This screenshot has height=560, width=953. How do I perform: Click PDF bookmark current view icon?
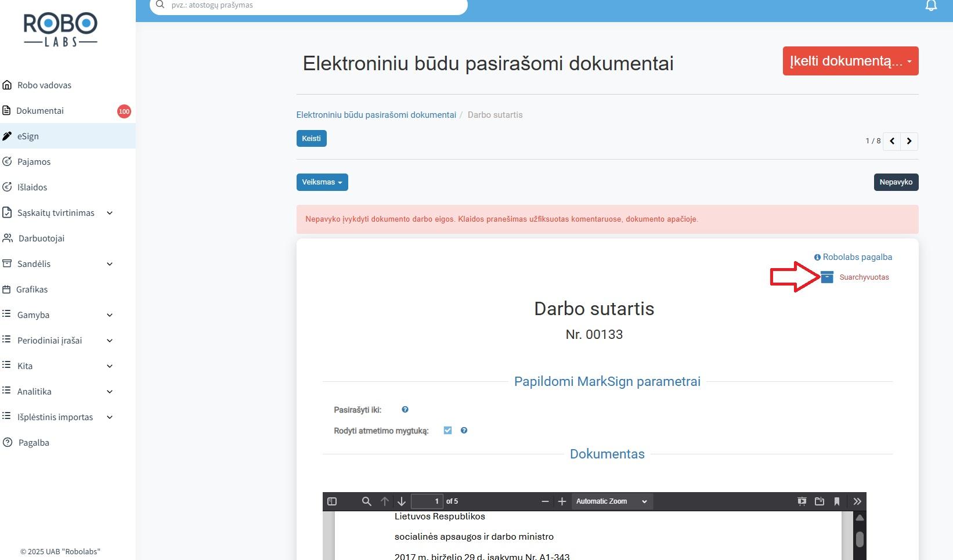[x=837, y=501]
